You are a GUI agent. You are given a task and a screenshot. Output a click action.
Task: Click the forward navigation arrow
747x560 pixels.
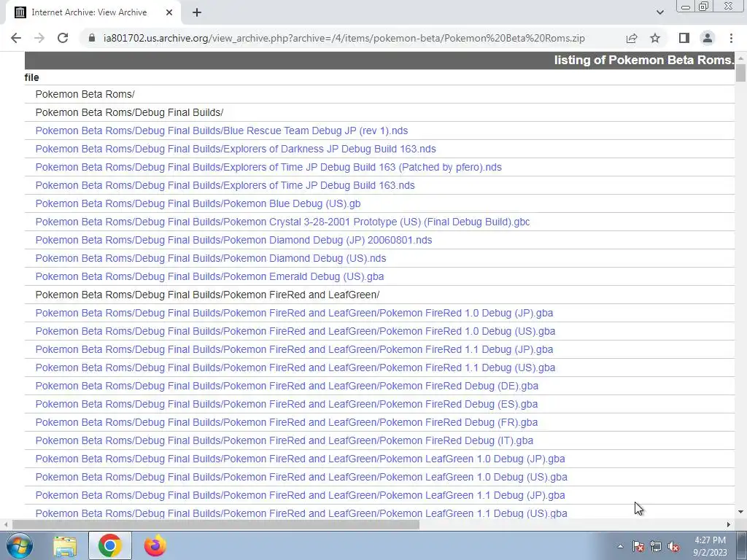39,38
